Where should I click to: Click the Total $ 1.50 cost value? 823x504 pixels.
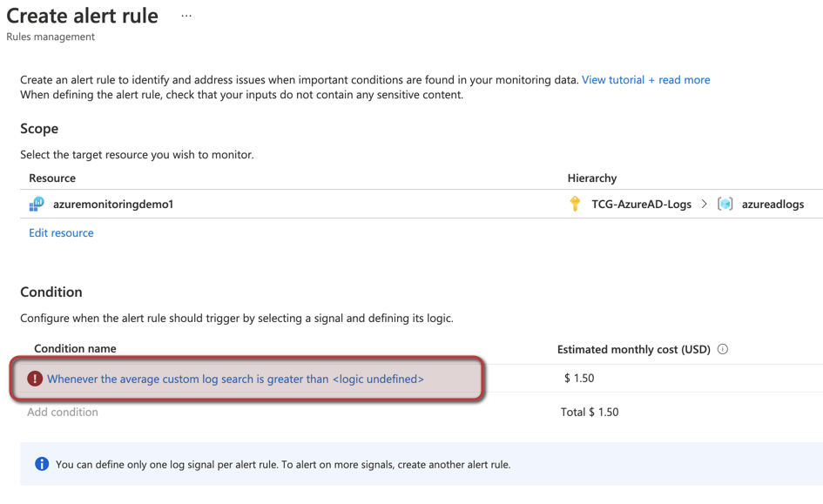click(x=590, y=412)
